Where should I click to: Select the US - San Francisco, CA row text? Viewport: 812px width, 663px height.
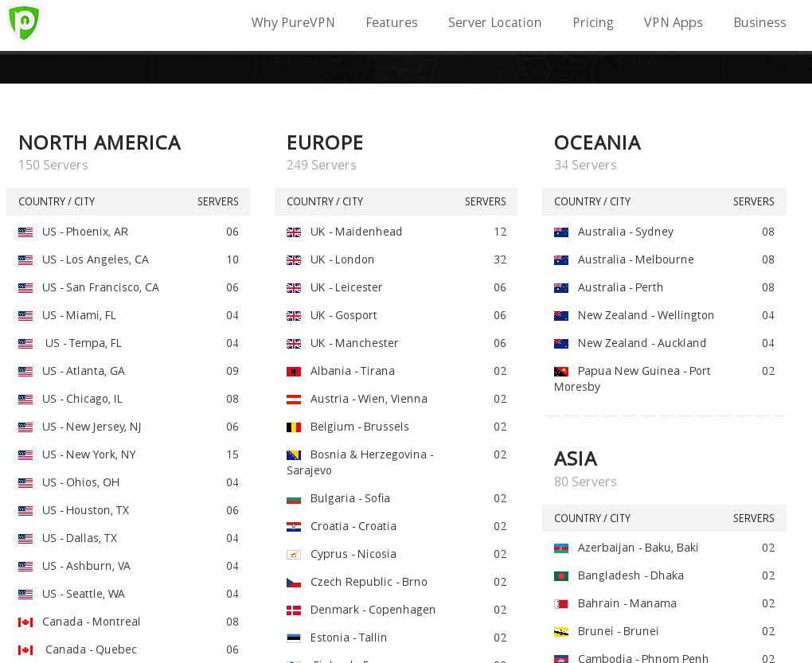[x=100, y=288]
